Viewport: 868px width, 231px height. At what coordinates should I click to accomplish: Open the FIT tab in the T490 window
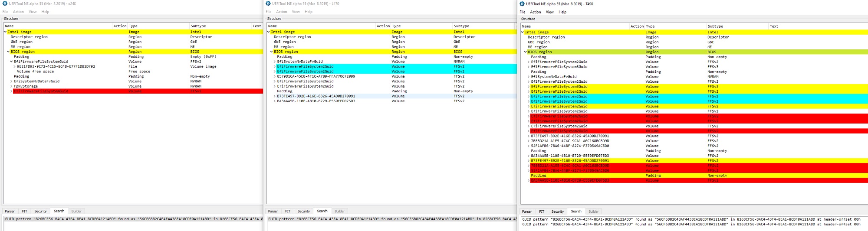[542, 212]
